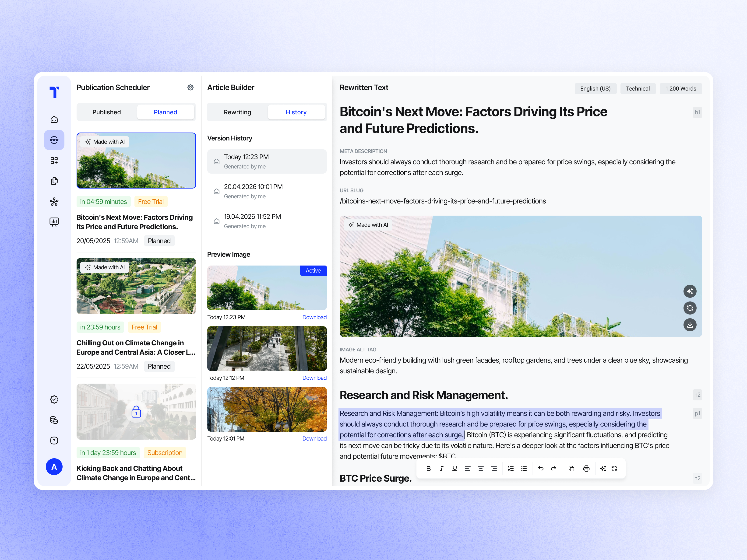Image resolution: width=747 pixels, height=560 pixels.
Task: Copy text using toolbar copy icon
Action: click(571, 469)
